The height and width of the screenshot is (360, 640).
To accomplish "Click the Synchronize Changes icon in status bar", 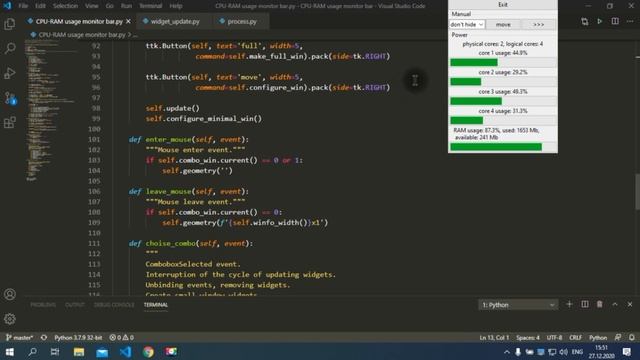I will (x=44, y=338).
